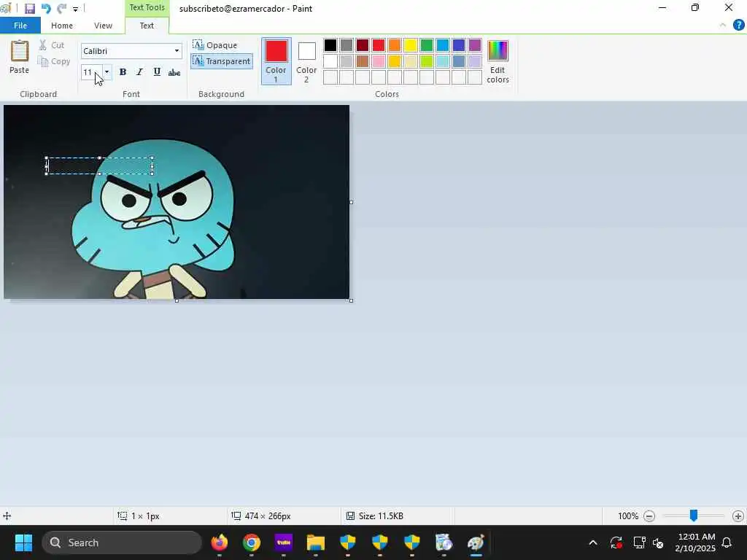Image resolution: width=747 pixels, height=560 pixels.
Task: Click the muted volume tray icon
Action: [x=659, y=542]
